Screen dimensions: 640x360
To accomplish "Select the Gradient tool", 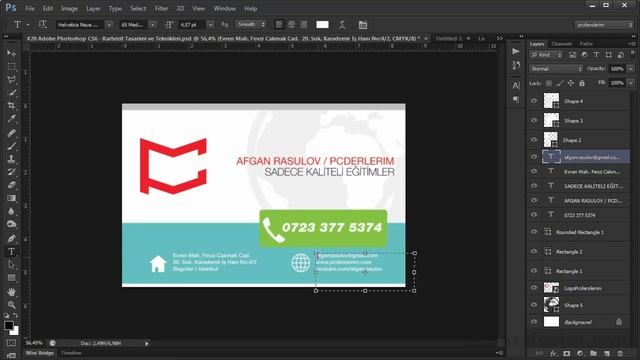I will click(11, 198).
